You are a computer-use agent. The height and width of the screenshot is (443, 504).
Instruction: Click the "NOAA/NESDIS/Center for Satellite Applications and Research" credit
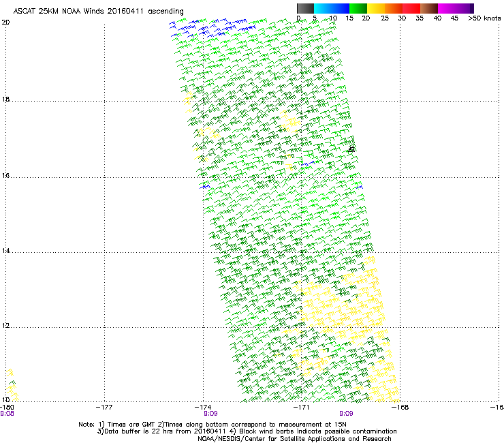[x=294, y=439]
